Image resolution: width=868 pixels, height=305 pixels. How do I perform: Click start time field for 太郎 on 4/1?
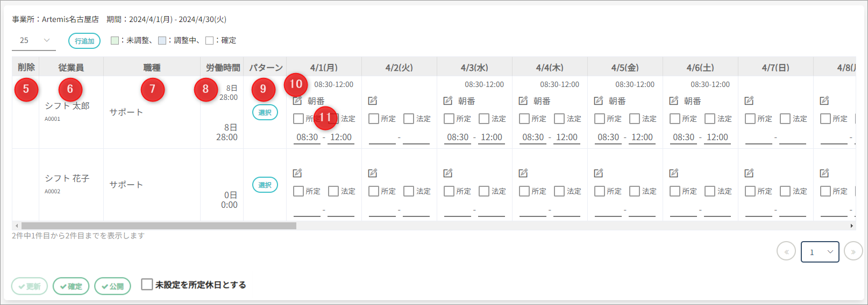tap(307, 137)
